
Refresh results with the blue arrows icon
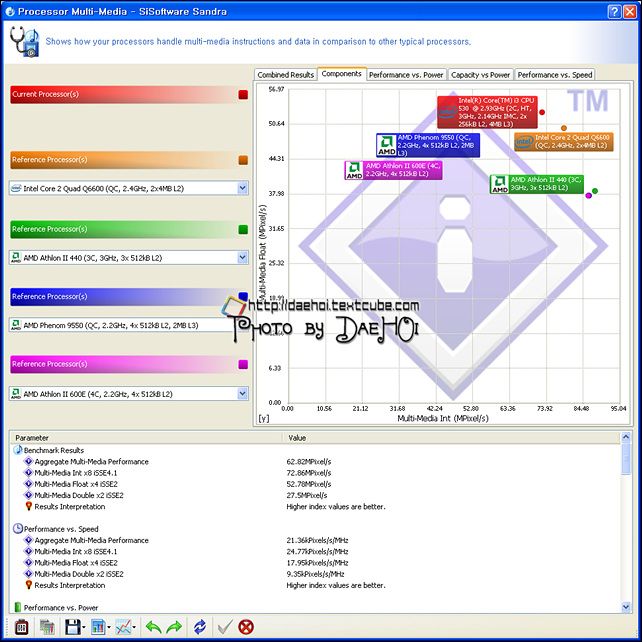[x=200, y=627]
